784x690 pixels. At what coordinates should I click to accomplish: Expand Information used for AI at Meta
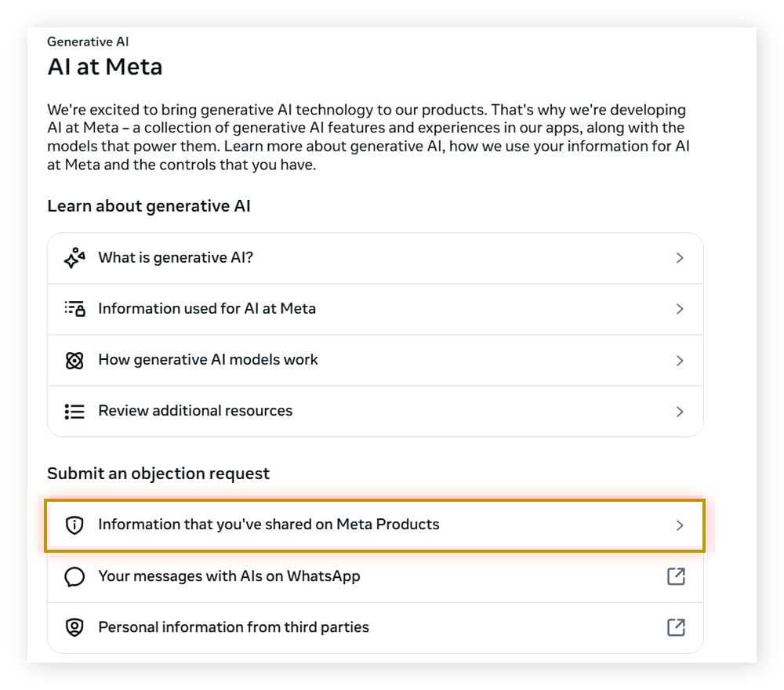coord(679,308)
